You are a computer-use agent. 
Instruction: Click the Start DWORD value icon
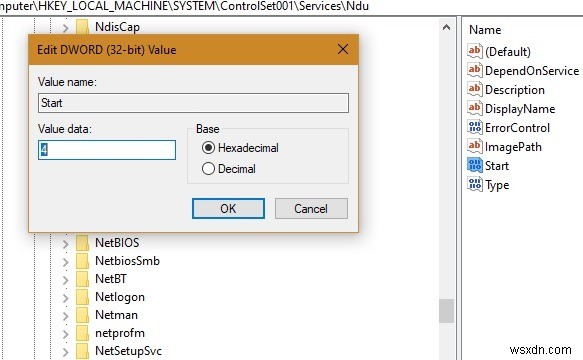(474, 165)
